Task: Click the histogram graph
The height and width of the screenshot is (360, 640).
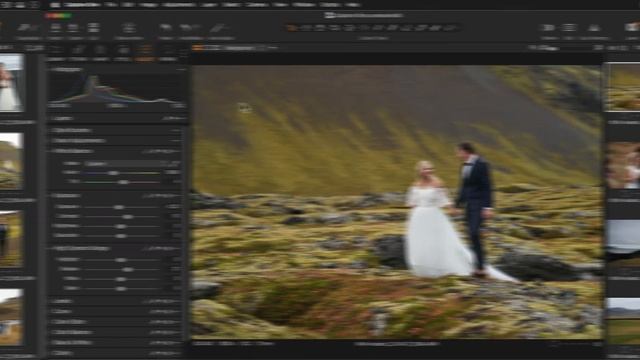Action: coord(117,89)
